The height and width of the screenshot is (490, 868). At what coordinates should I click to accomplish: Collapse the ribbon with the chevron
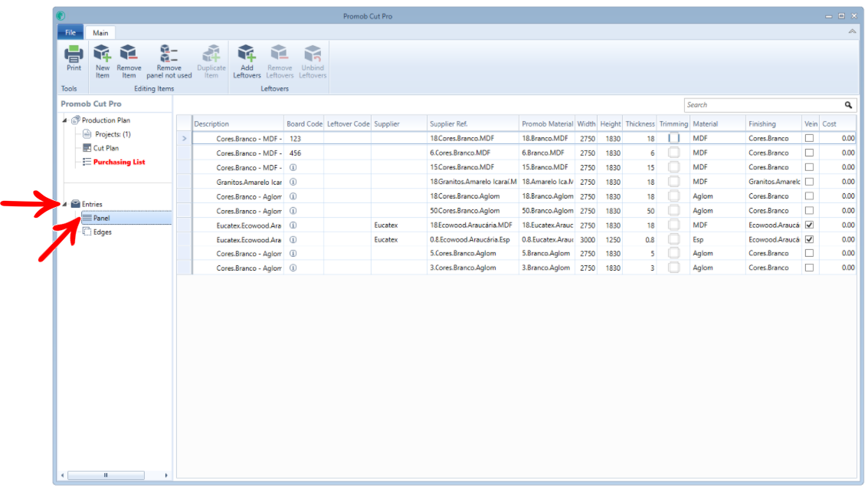(852, 31)
